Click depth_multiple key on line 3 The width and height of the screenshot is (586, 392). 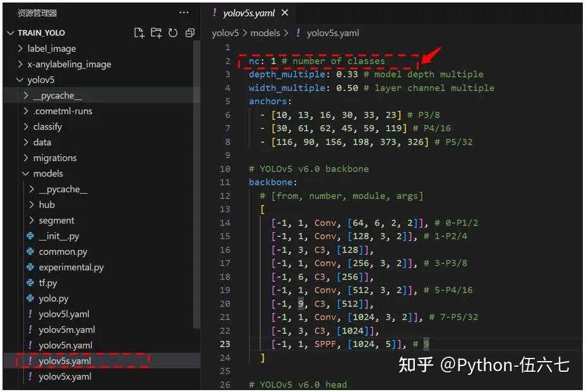tap(287, 74)
